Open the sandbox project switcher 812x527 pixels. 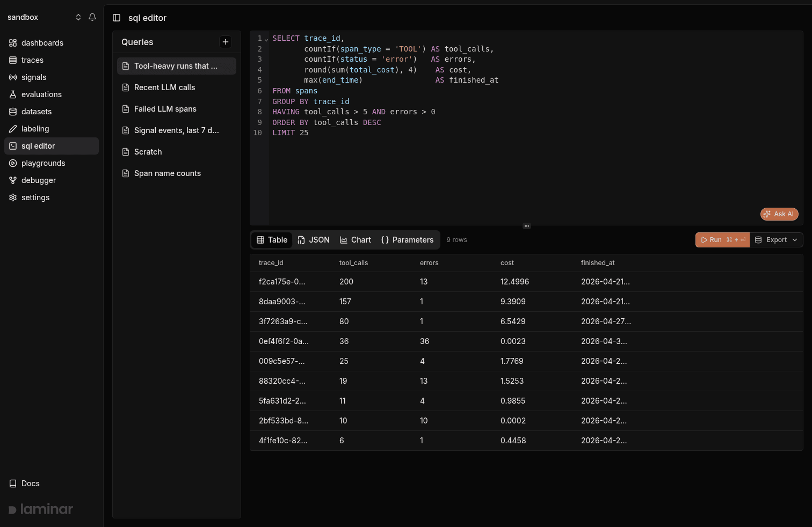pos(44,17)
